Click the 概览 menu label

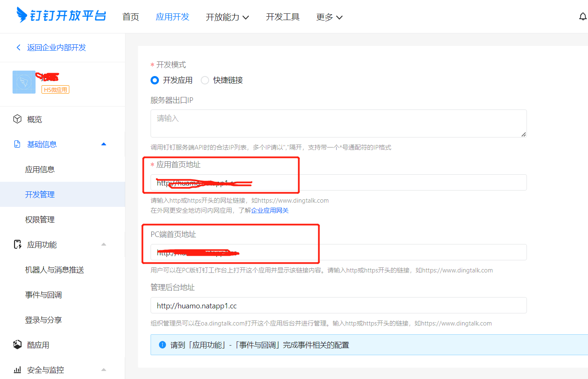coord(35,119)
